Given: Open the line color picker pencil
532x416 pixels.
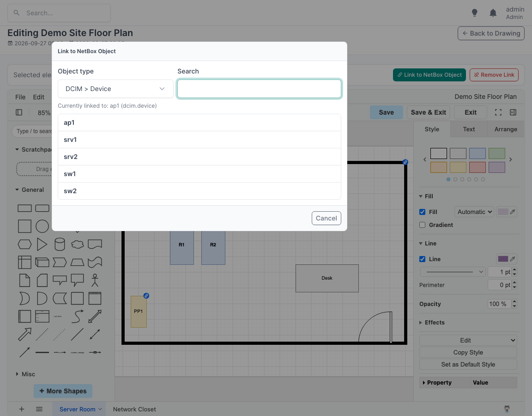Looking at the screenshot, I should coord(513,259).
